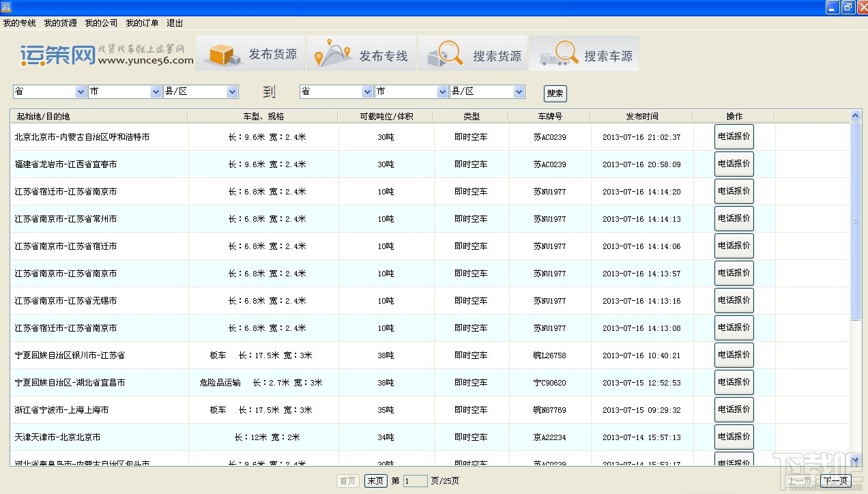The height and width of the screenshot is (494, 868).
Task: Select row 福建省龙岩市-江西省宜春市
Action: [x=431, y=164]
